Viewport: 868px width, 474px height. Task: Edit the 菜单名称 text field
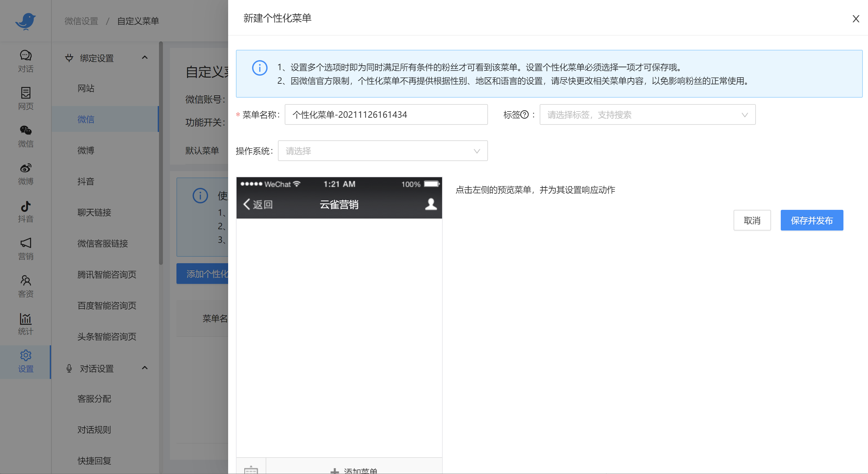(x=386, y=114)
